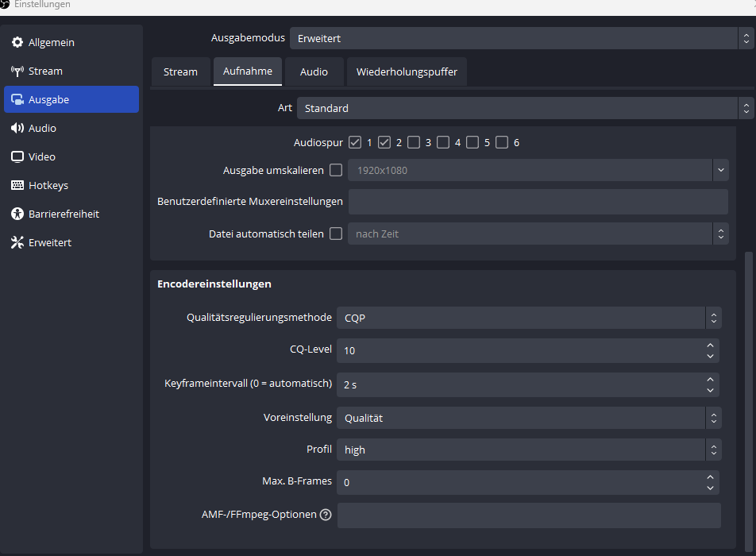Enable audio track 5 checkbox
The image size is (756, 556).
[x=472, y=142]
